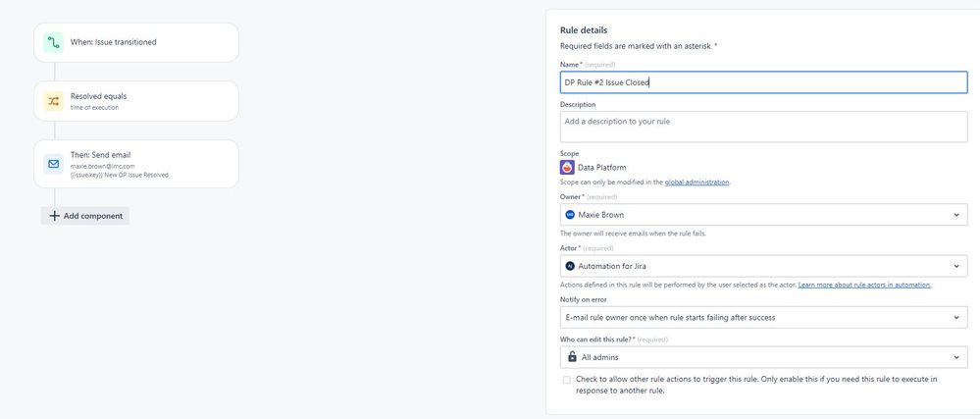980x419 pixels.
Task: Expand the Actor dropdown arrow
Action: coord(956,266)
